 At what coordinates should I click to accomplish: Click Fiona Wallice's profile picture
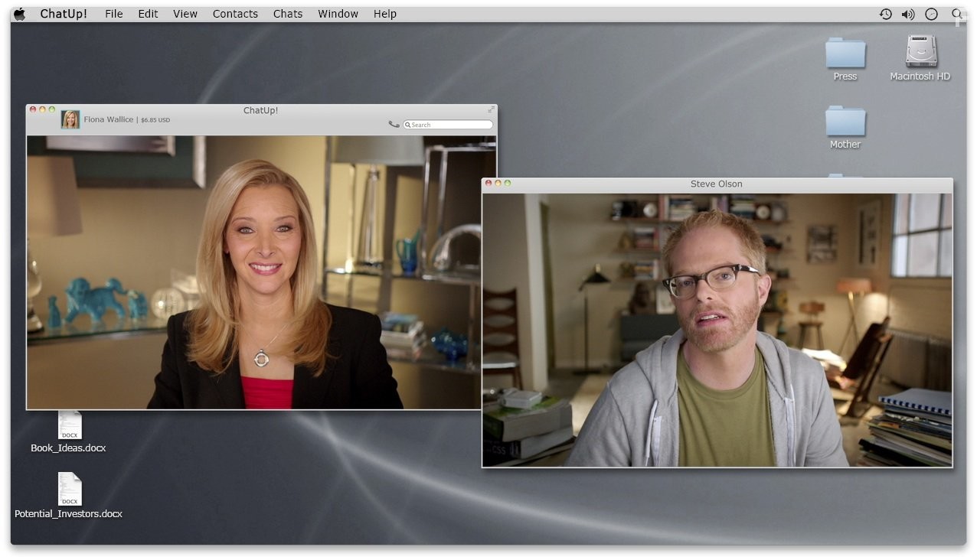(x=70, y=119)
